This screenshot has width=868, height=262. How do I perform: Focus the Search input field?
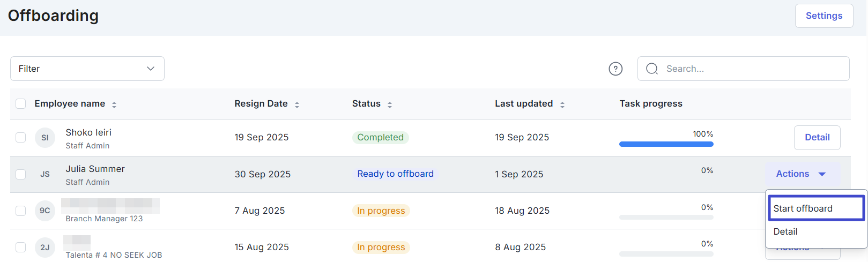pos(751,69)
